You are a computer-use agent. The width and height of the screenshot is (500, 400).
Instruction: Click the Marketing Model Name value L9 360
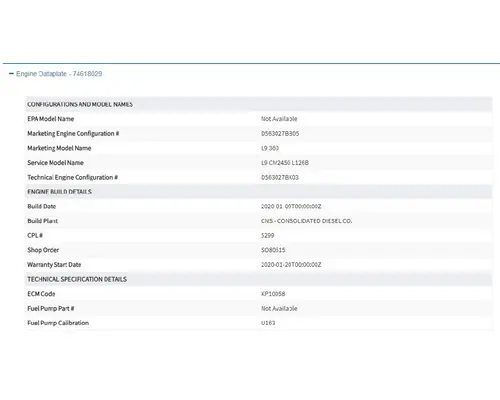click(x=270, y=148)
